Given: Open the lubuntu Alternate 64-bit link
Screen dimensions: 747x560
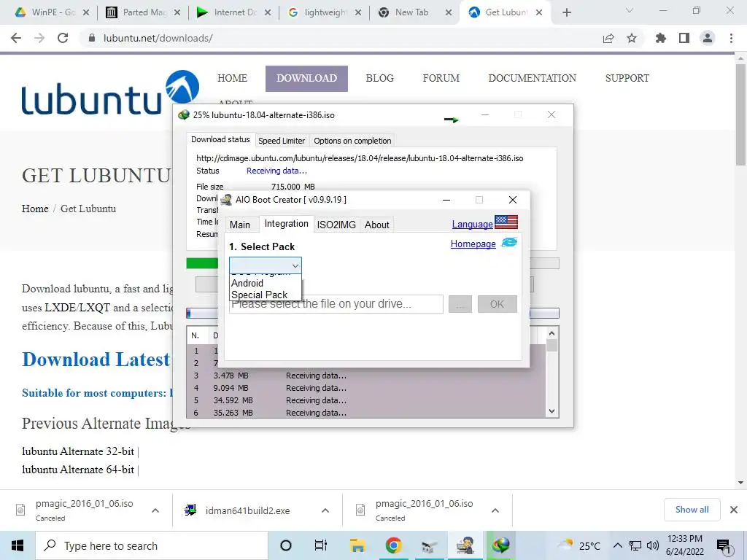Looking at the screenshot, I should [78, 470].
